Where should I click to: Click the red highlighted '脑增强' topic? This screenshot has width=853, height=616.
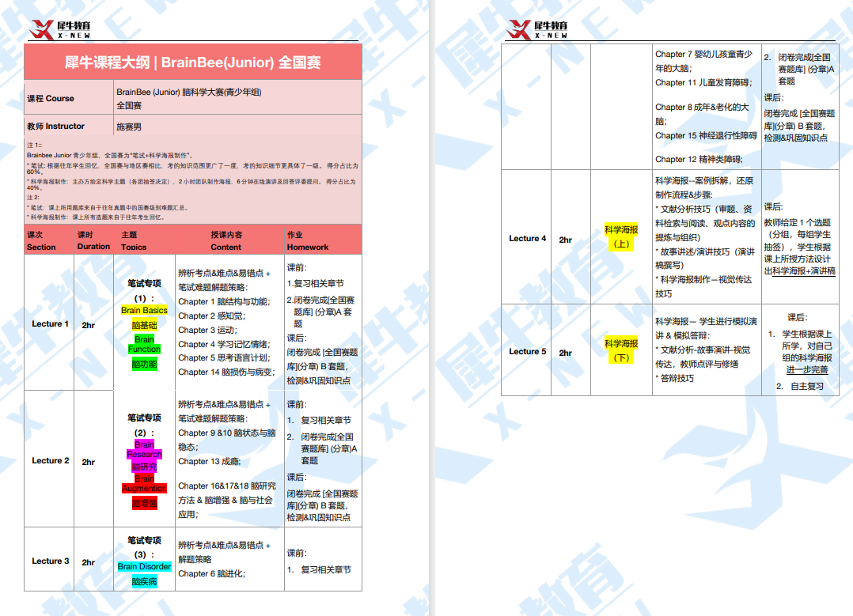point(144,504)
